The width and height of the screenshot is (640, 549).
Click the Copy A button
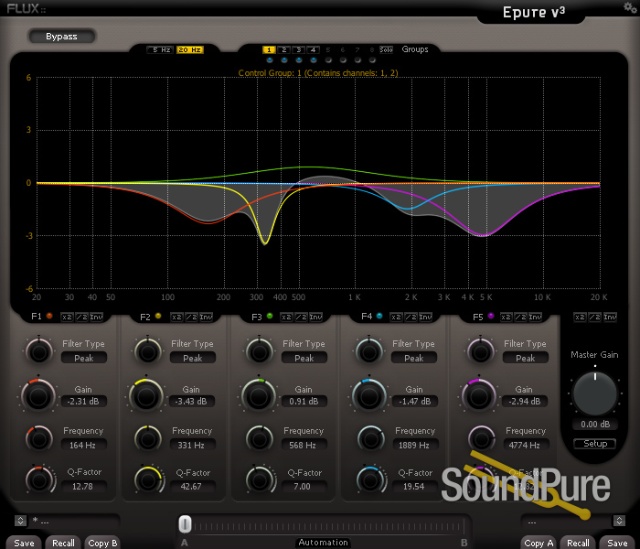[x=538, y=542]
